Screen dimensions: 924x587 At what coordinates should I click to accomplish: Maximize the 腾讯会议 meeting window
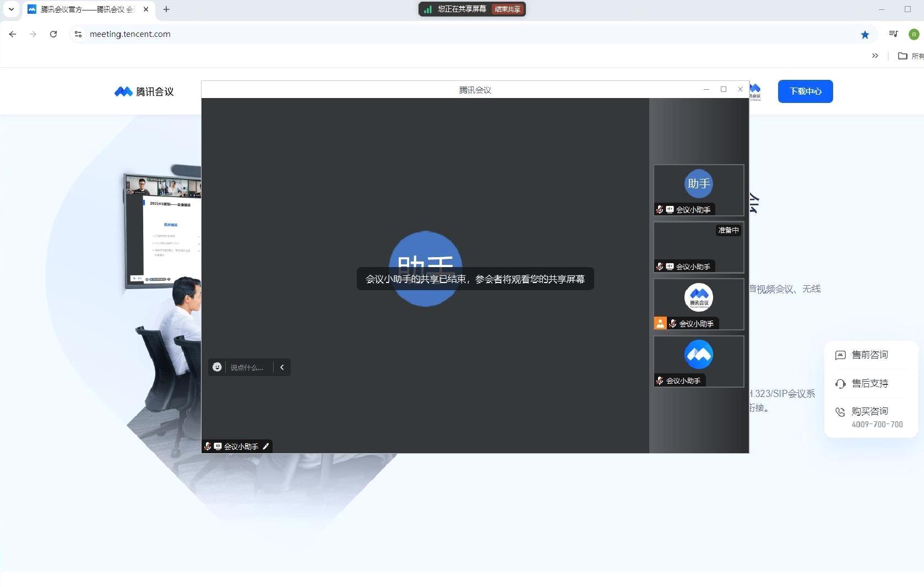(x=724, y=89)
